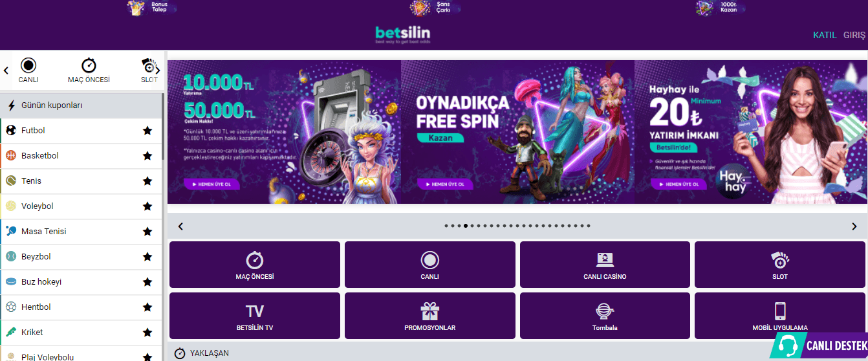Open the MOBİL UYGULAMA phone tile
This screenshot has height=361, width=868.
(x=780, y=316)
